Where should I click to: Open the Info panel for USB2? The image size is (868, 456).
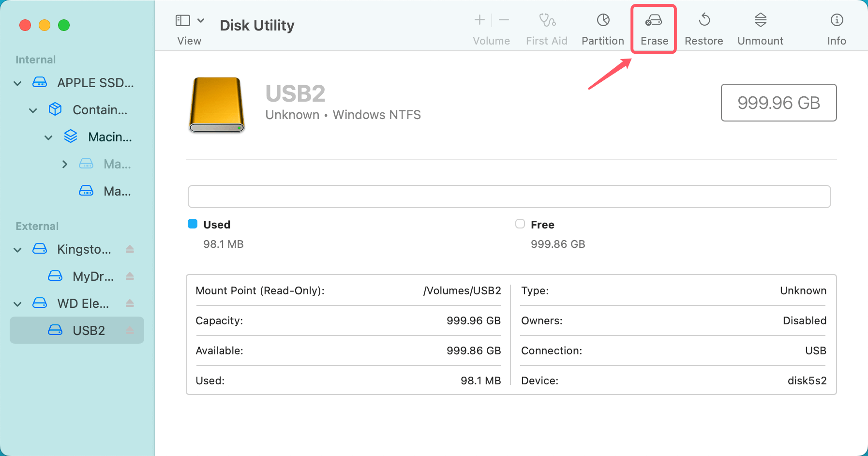(x=837, y=27)
